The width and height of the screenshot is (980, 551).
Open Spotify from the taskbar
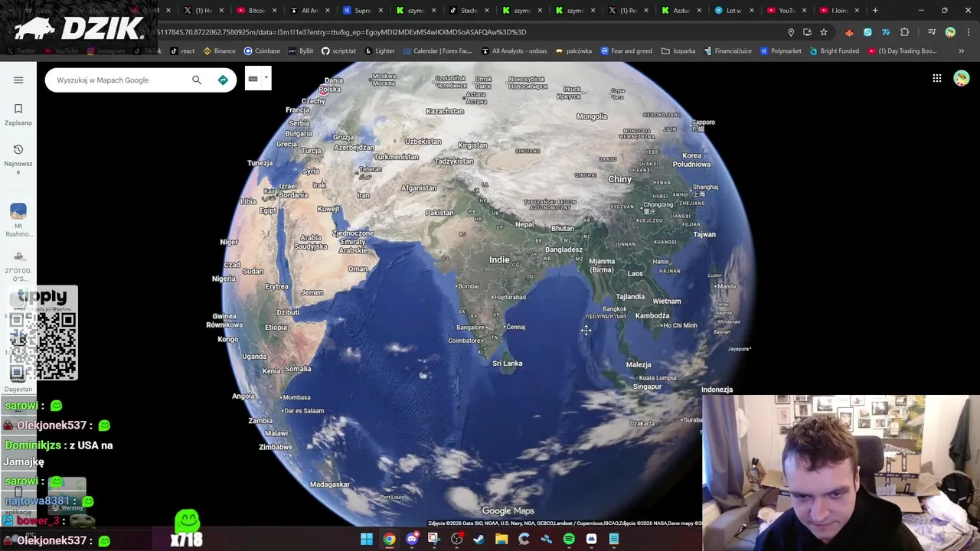569,540
